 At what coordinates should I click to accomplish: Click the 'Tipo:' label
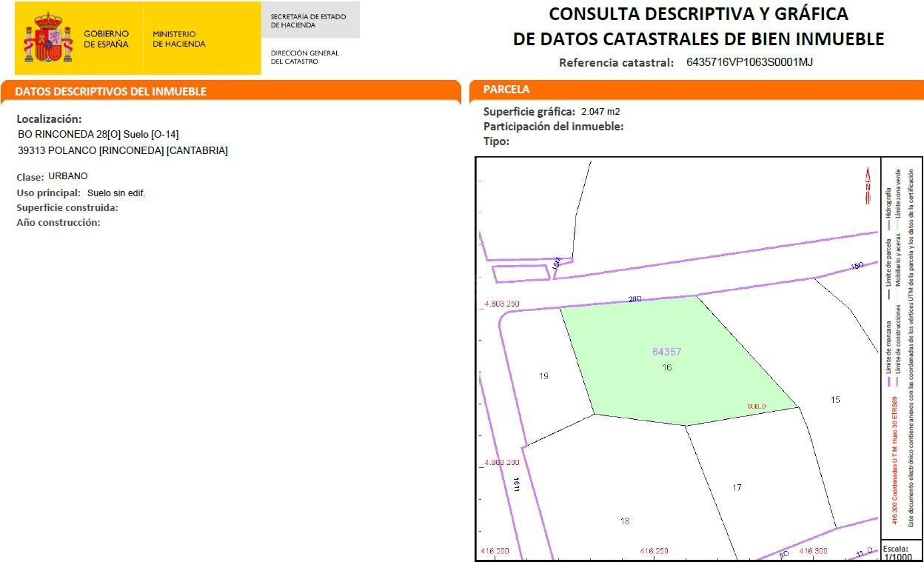pyautogui.click(x=496, y=141)
